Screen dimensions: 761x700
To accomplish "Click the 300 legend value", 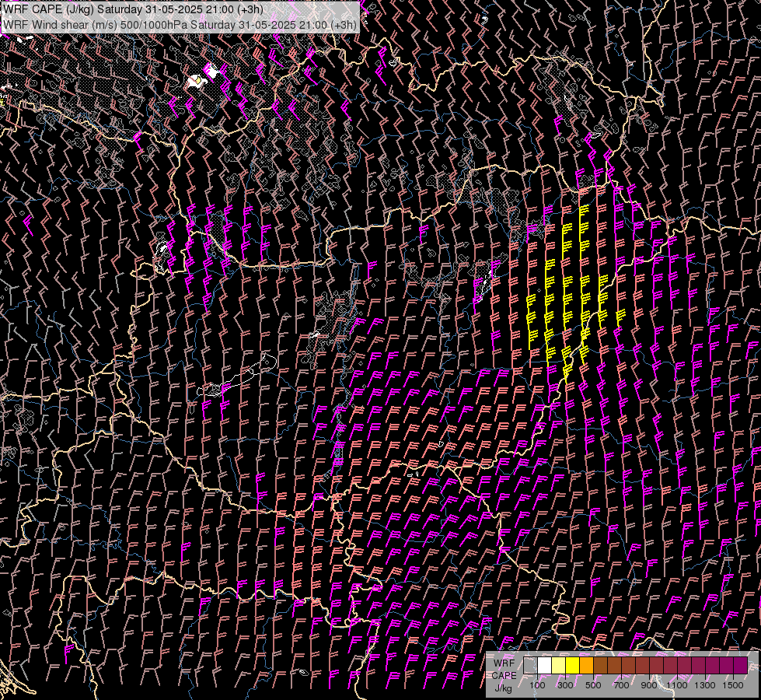I will point(565,685).
